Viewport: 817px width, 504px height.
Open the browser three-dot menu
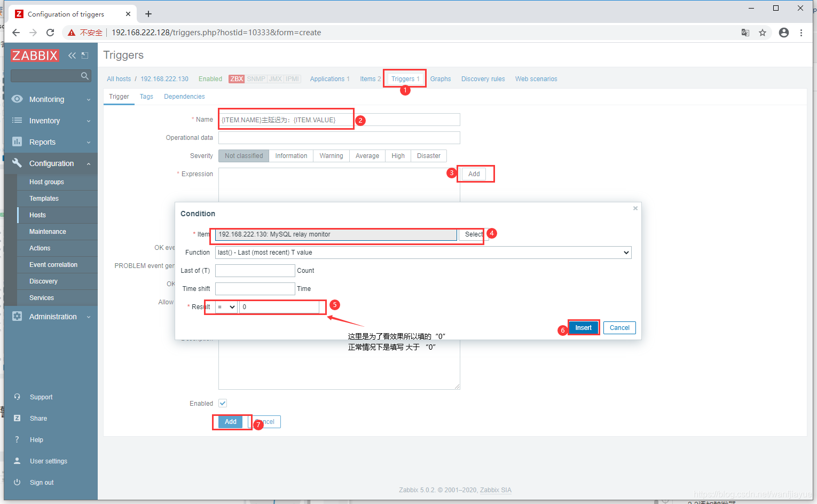pyautogui.click(x=801, y=33)
